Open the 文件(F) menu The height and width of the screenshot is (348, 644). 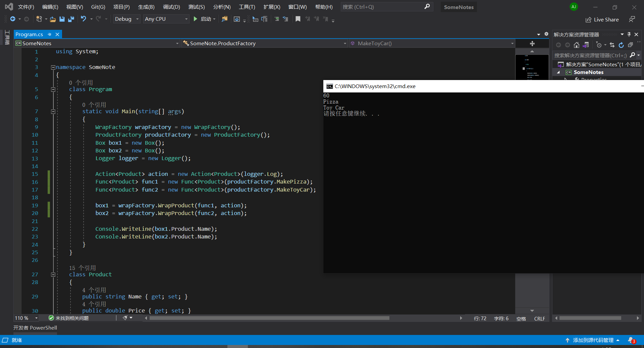[x=26, y=7]
